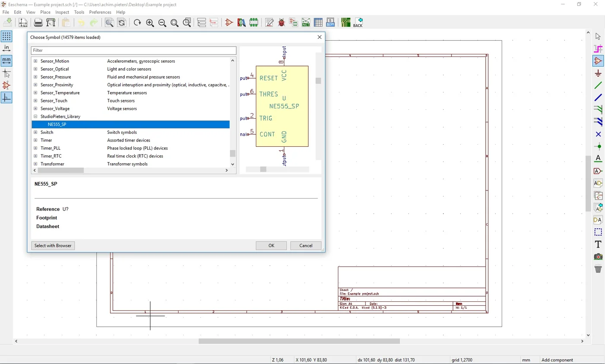Run the electrical rules check ladybug icon
605x364 pixels.
281,22
